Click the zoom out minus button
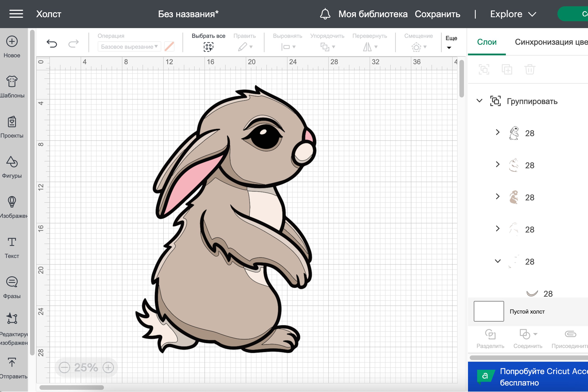Image resolution: width=588 pixels, height=392 pixels. [x=64, y=367]
